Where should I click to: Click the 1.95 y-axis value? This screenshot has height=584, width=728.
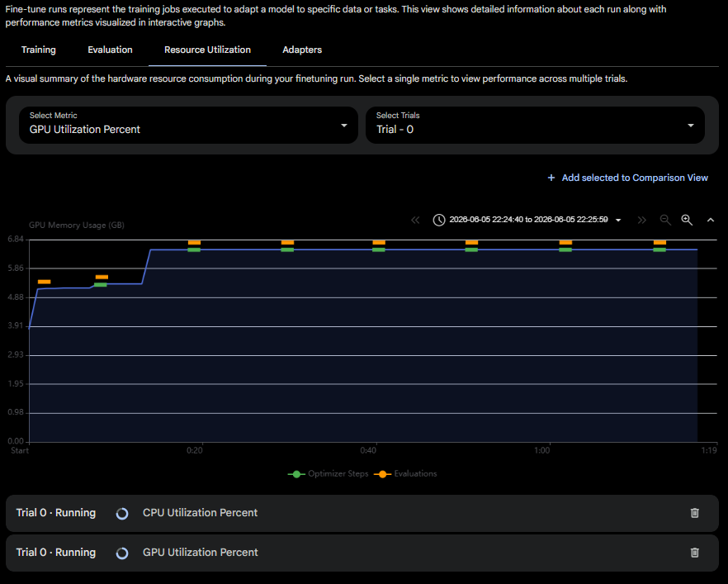(x=16, y=383)
